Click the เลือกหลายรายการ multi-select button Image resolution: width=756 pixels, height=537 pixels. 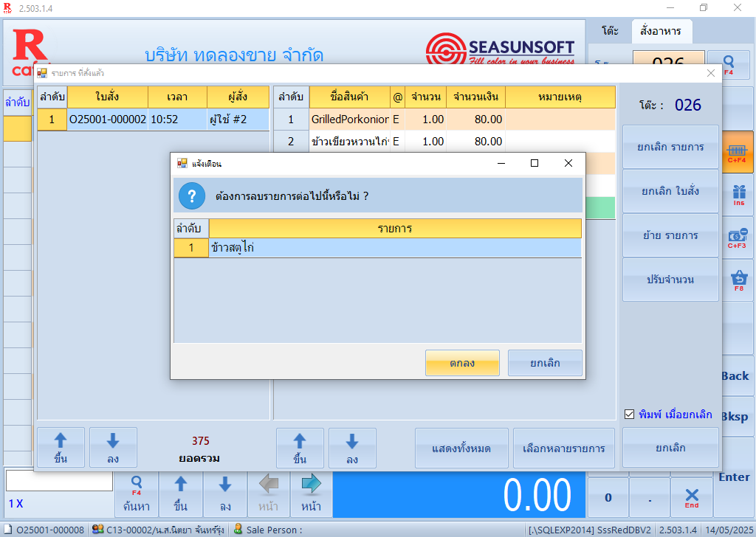pyautogui.click(x=563, y=448)
